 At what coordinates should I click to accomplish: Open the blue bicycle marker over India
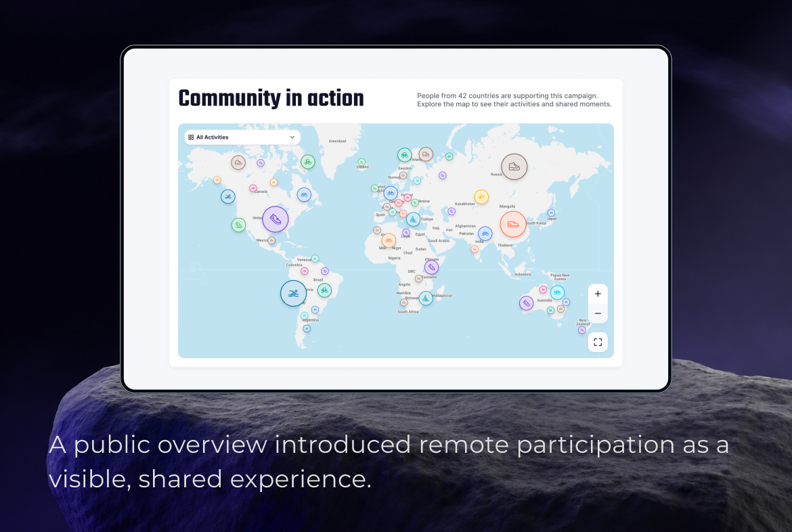(x=485, y=234)
